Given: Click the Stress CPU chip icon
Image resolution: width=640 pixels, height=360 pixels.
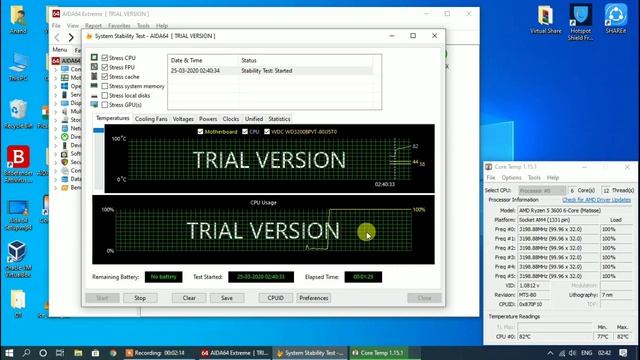Looking at the screenshot, I should (x=94, y=58).
